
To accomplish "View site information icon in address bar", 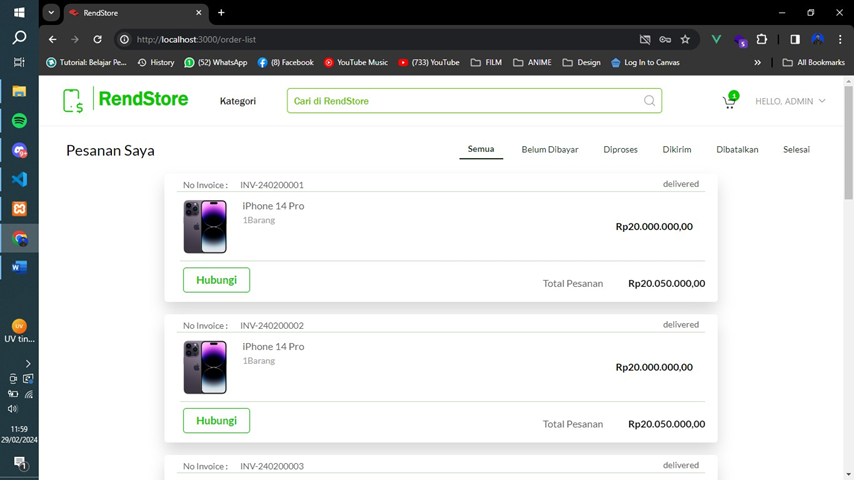I will tap(125, 39).
